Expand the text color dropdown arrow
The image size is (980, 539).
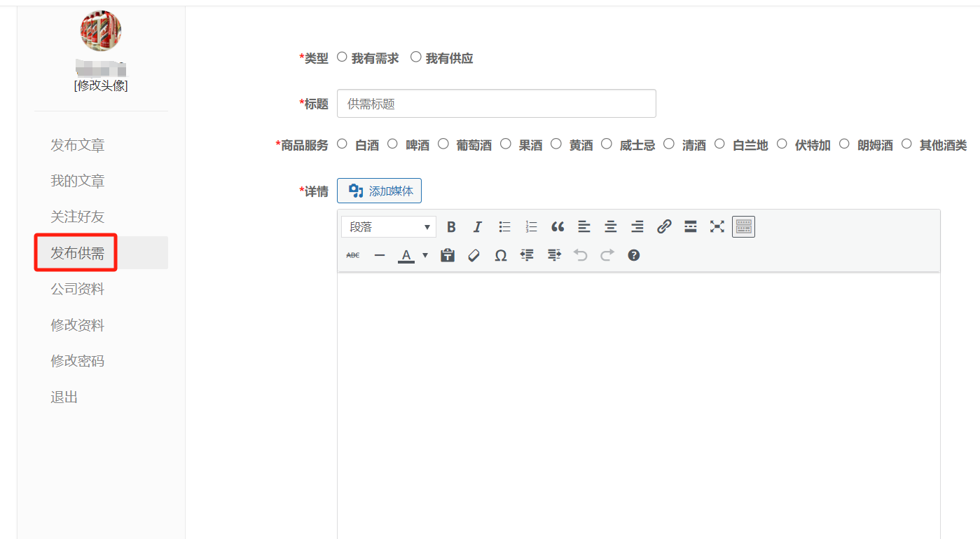425,256
